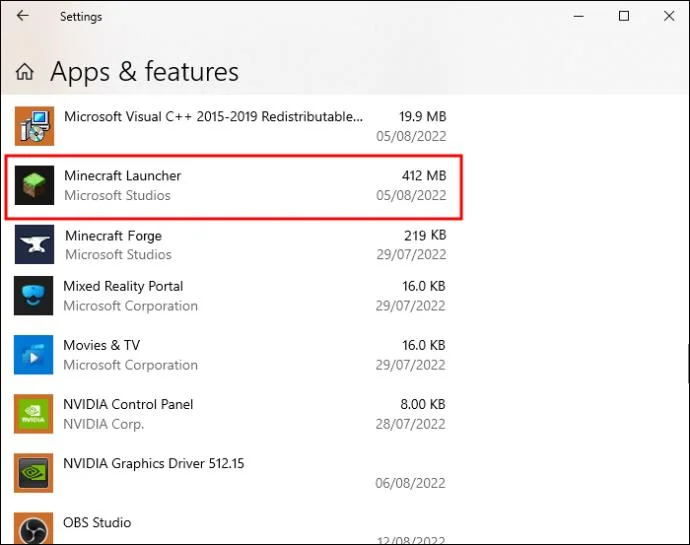Screen dimensions: 690x545
Task: Click Microsoft Corporation under Movies & TV
Action: pyautogui.click(x=130, y=365)
